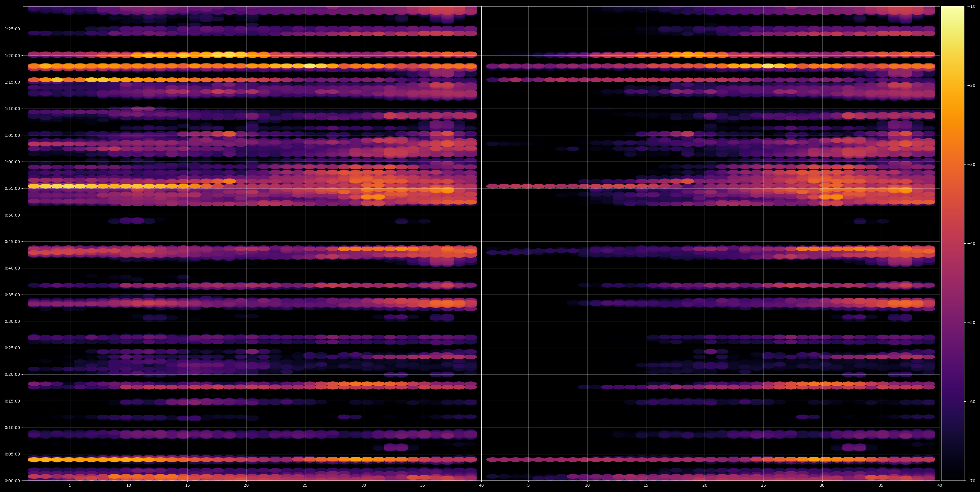Screen dimensions: 980x492
Task: Click x-axis label "40" between the two heatmaps
Action: click(481, 486)
